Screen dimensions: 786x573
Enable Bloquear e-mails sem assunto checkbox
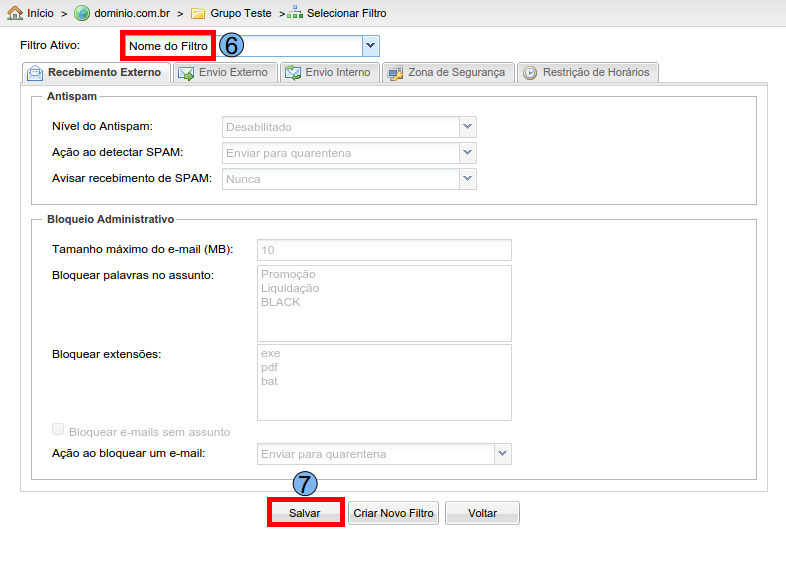pyautogui.click(x=58, y=430)
